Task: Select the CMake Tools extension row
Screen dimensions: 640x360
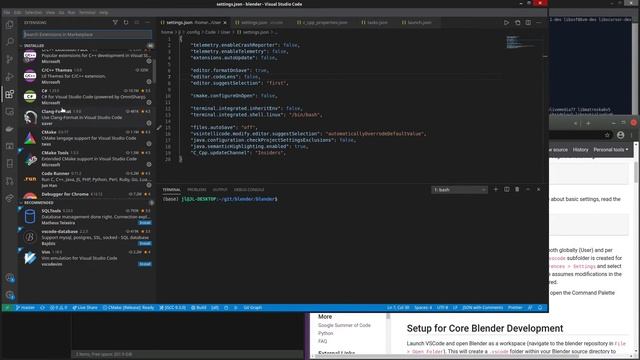Action: tap(87, 159)
